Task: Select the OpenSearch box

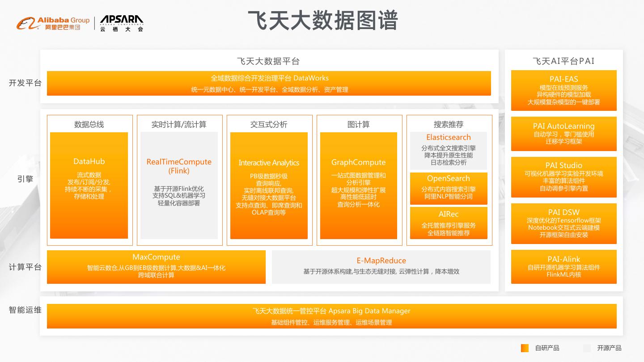Action: pyautogui.click(x=449, y=188)
